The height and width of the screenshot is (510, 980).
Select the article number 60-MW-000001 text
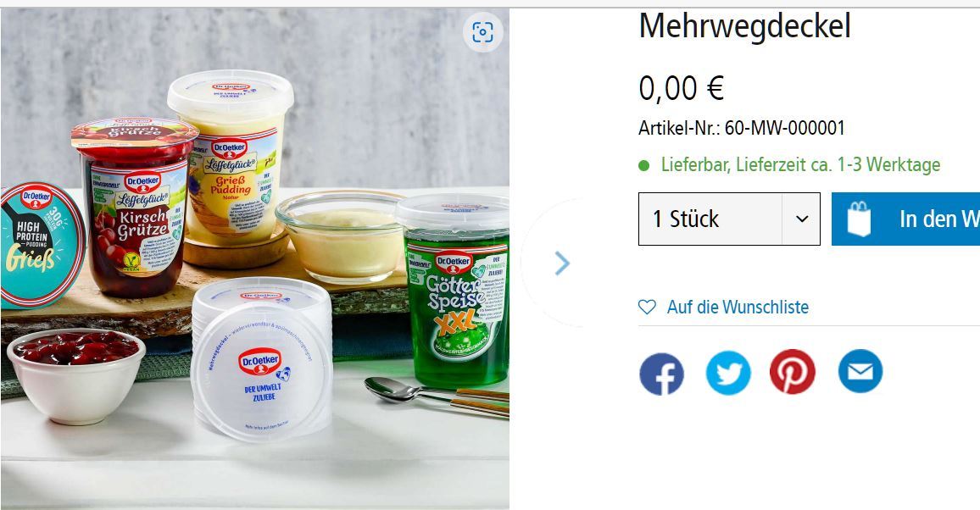pos(784,128)
